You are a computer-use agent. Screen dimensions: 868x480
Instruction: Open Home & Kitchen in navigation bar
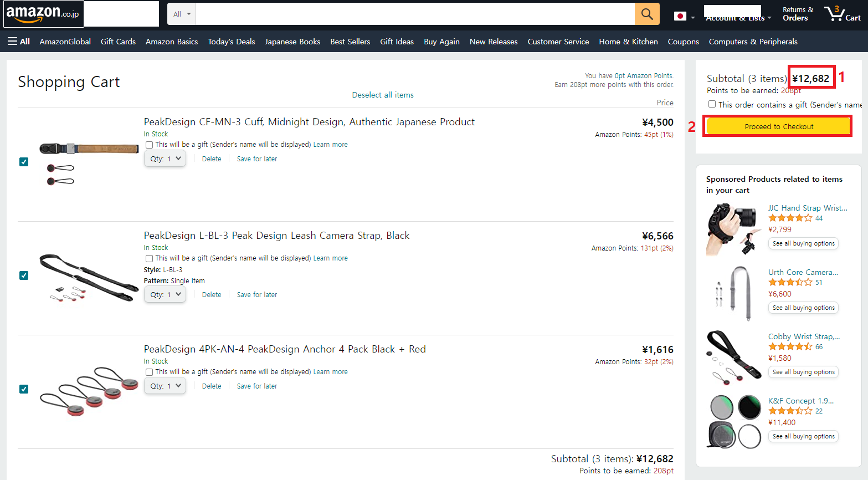point(628,42)
